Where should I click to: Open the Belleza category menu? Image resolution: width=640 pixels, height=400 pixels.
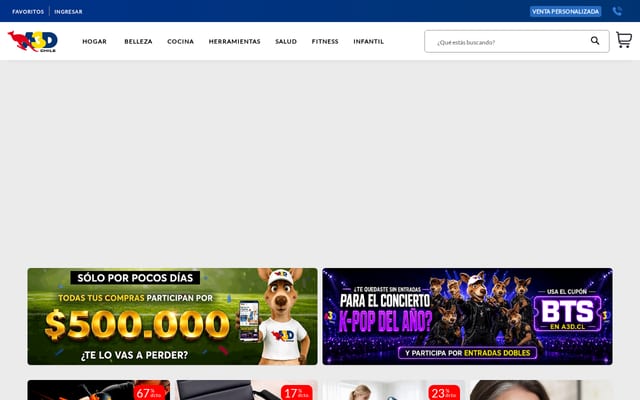138,41
